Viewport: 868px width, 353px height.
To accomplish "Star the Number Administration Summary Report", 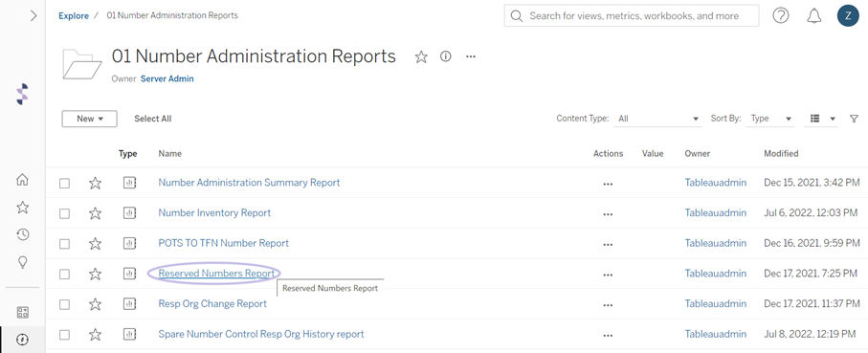I will tap(95, 183).
